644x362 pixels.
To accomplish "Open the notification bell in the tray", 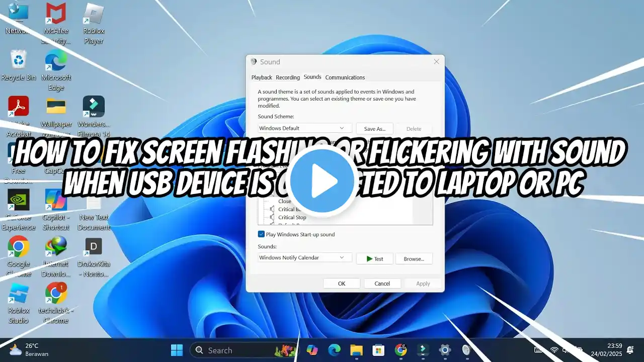I will pyautogui.click(x=630, y=350).
